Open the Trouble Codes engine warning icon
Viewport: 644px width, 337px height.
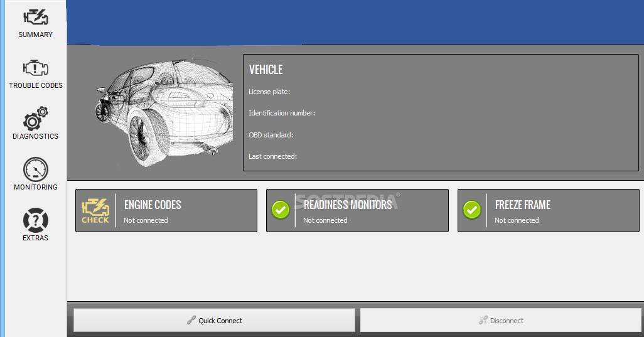[x=36, y=68]
